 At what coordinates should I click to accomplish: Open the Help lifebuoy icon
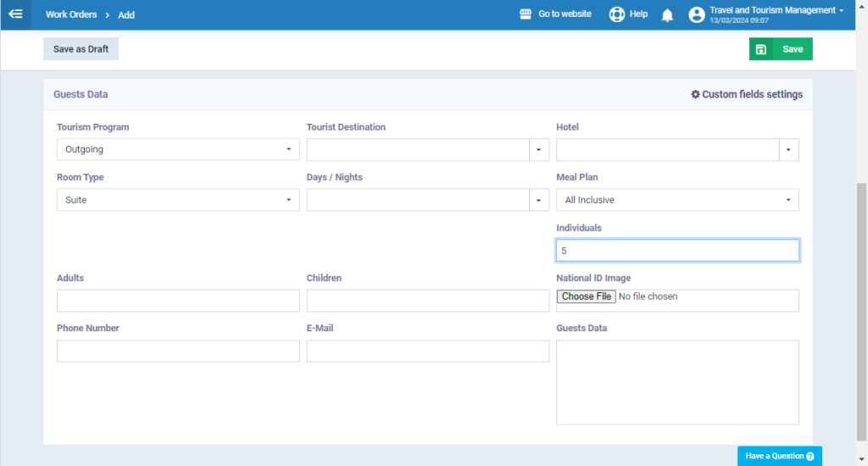coord(616,14)
